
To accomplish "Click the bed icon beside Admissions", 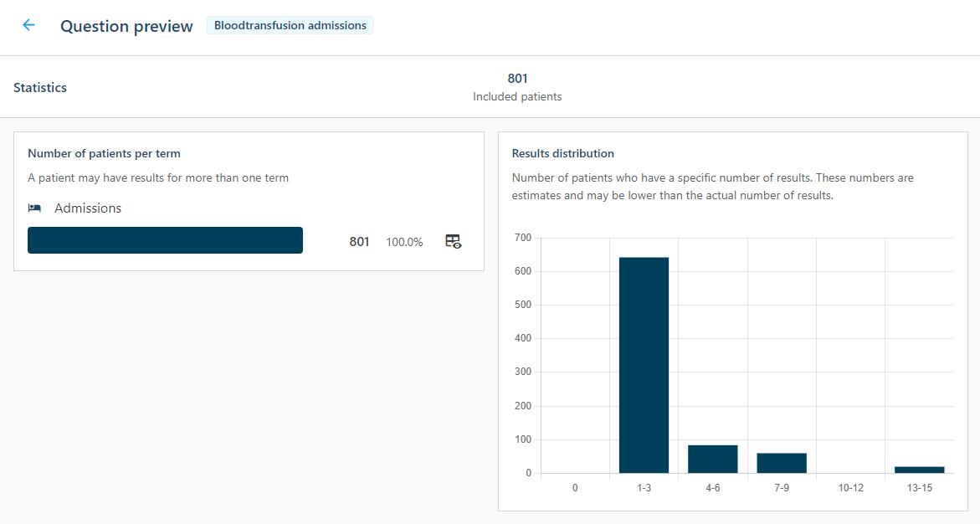I will [x=35, y=208].
